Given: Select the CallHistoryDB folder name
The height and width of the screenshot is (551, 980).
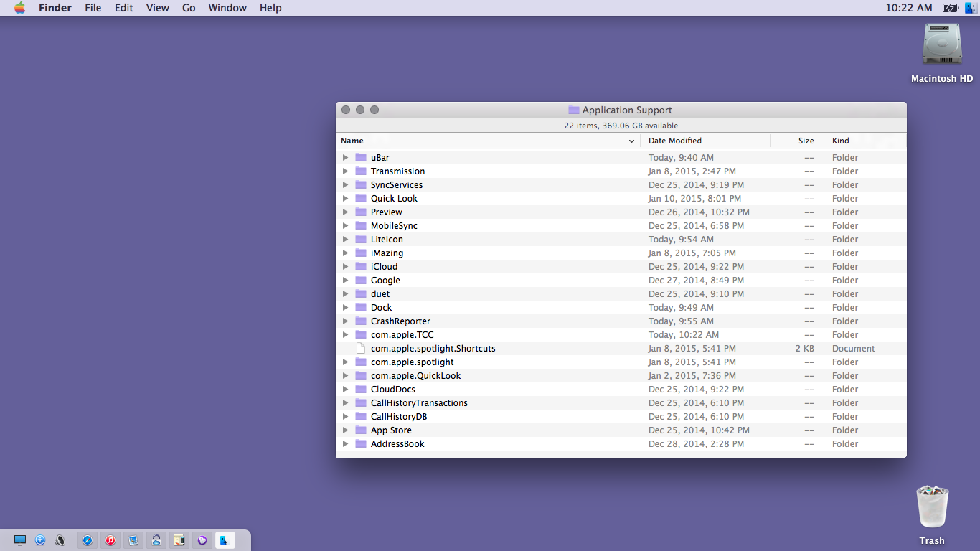Looking at the screenshot, I should (399, 417).
